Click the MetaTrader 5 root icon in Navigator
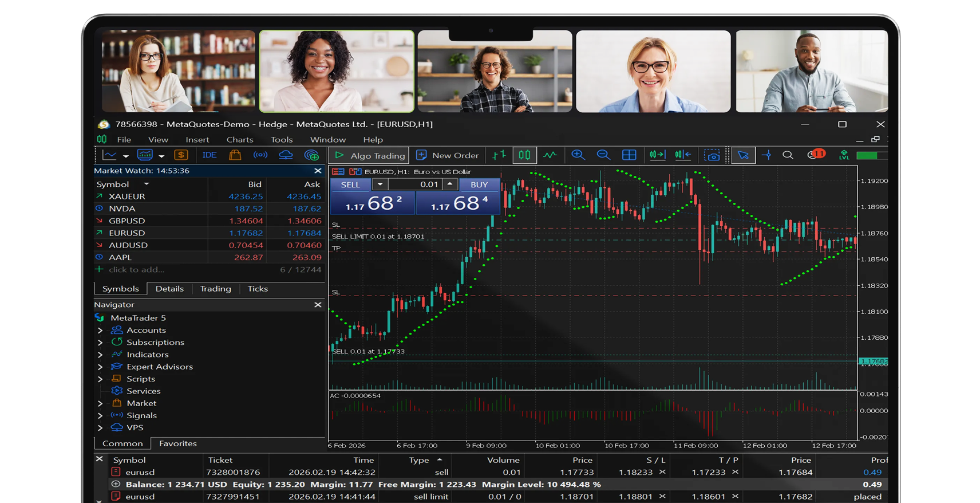Viewport: 980px width, 503px height. coord(100,318)
